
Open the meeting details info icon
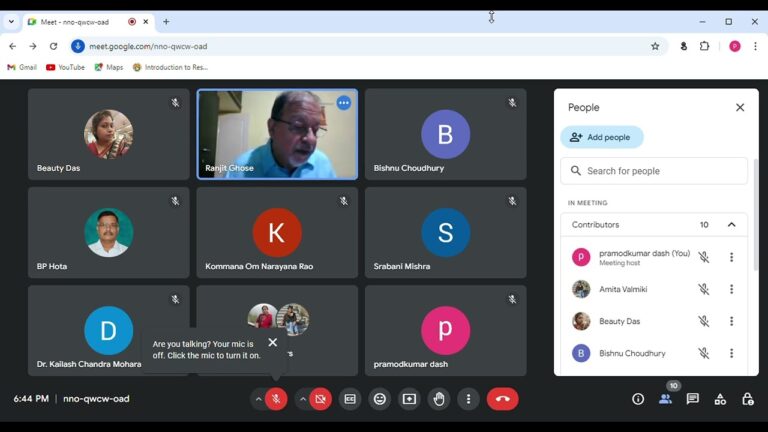click(638, 399)
